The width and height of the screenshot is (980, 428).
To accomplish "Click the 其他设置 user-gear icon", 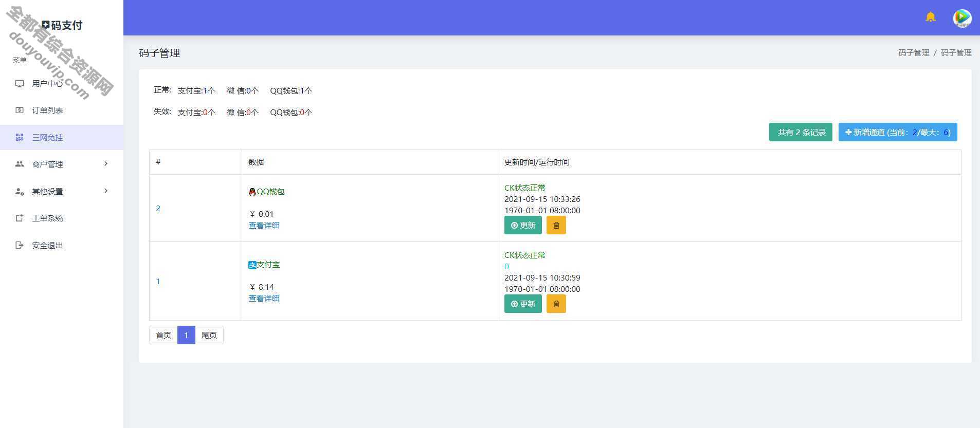I will point(20,191).
